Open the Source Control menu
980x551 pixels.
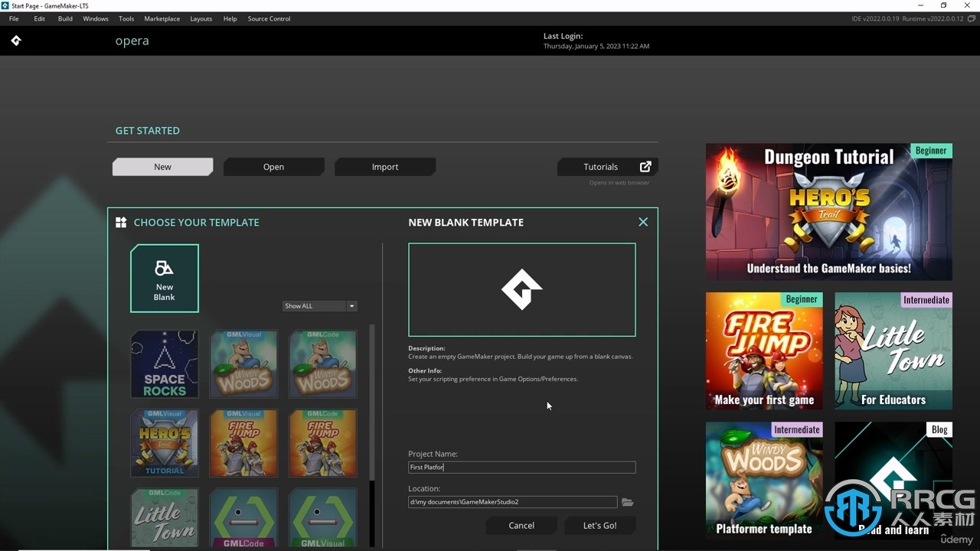click(269, 18)
